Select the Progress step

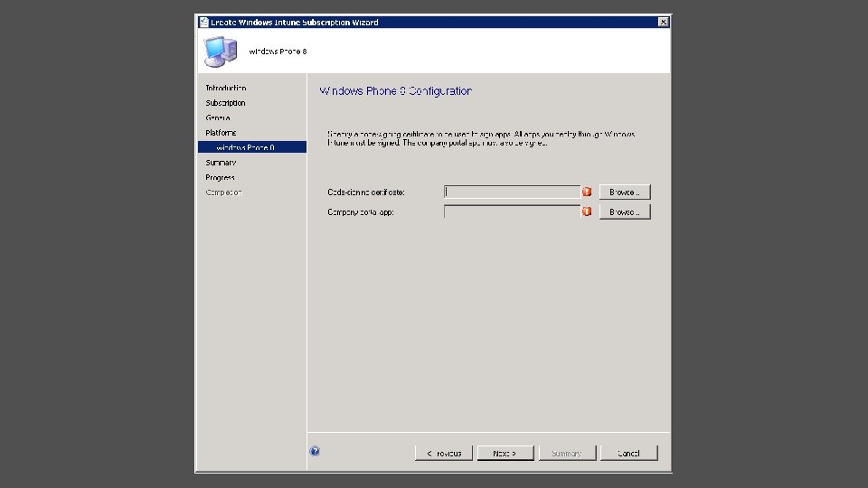(221, 178)
